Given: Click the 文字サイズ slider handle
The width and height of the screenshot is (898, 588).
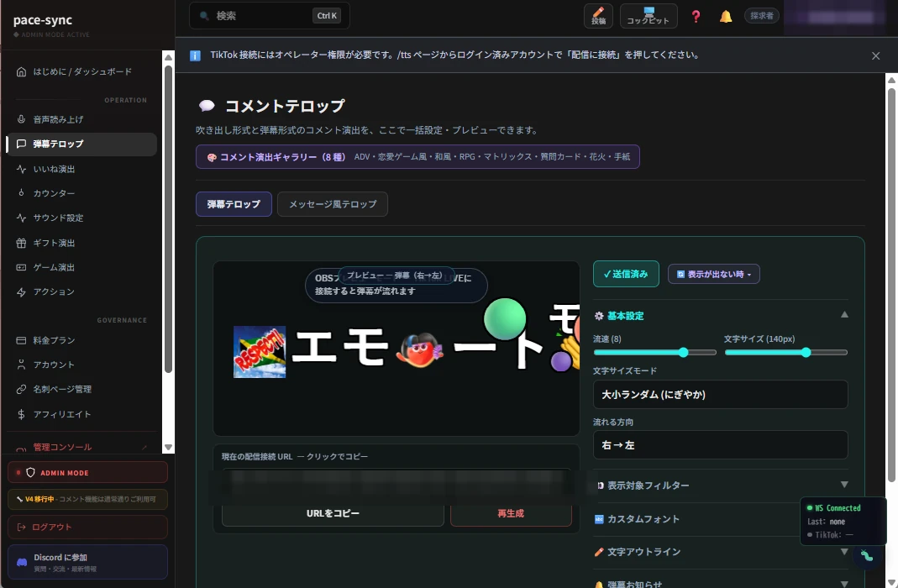Looking at the screenshot, I should 806,352.
